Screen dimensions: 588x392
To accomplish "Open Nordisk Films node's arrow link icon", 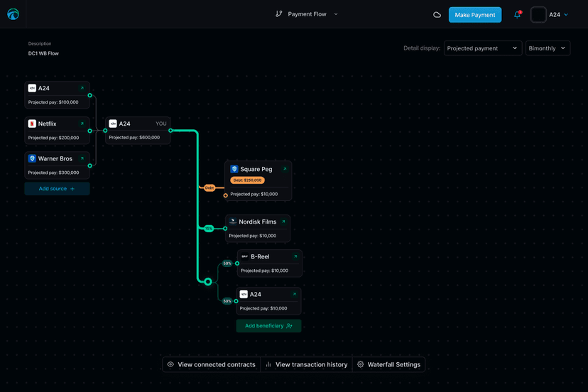I will point(283,222).
